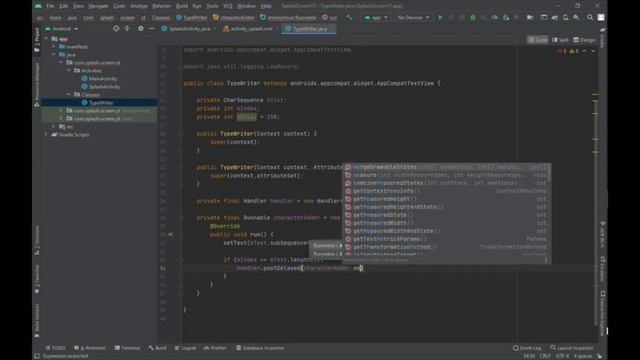
Task: Open the Build menu
Action: [x=182, y=6]
